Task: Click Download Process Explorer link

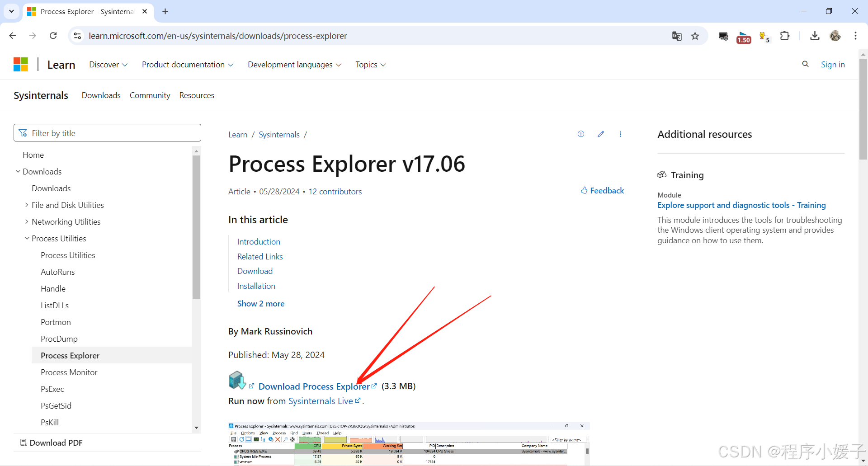Action: [x=314, y=386]
